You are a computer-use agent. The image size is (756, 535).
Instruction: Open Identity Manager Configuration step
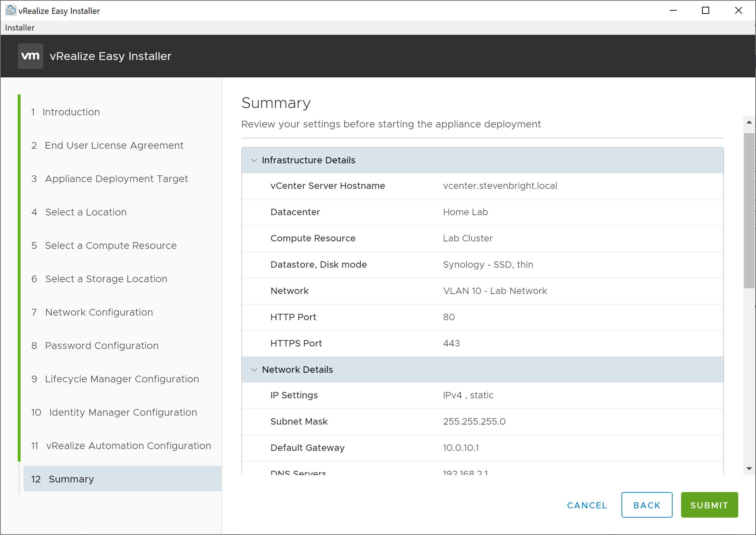[123, 413]
